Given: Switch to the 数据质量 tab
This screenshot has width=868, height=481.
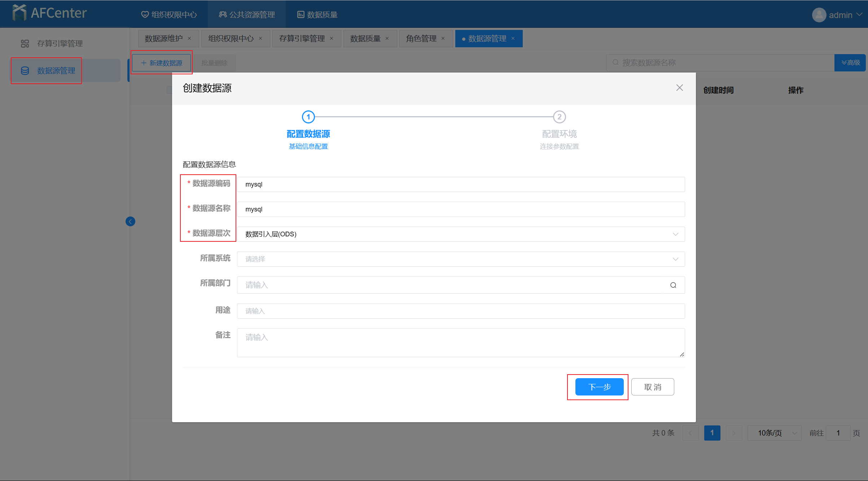Looking at the screenshot, I should pyautogui.click(x=365, y=39).
